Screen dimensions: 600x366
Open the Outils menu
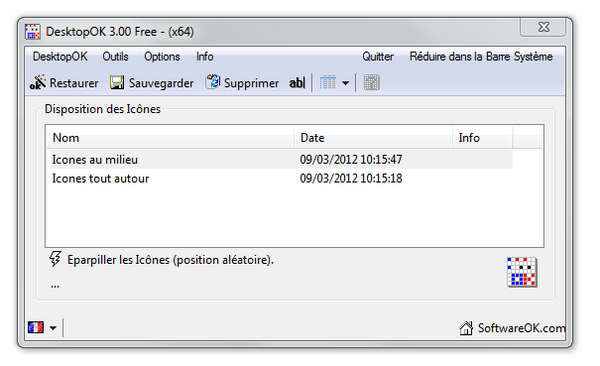pyautogui.click(x=115, y=57)
